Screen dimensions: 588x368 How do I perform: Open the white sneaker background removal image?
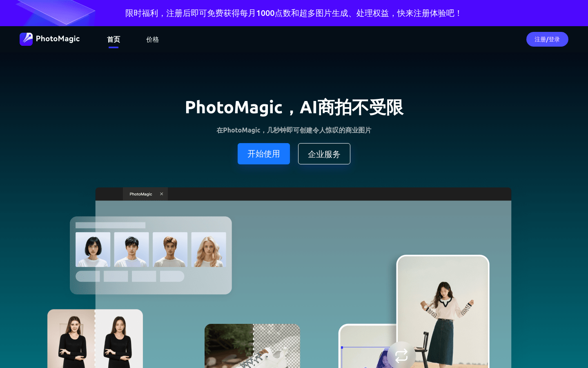(252, 346)
